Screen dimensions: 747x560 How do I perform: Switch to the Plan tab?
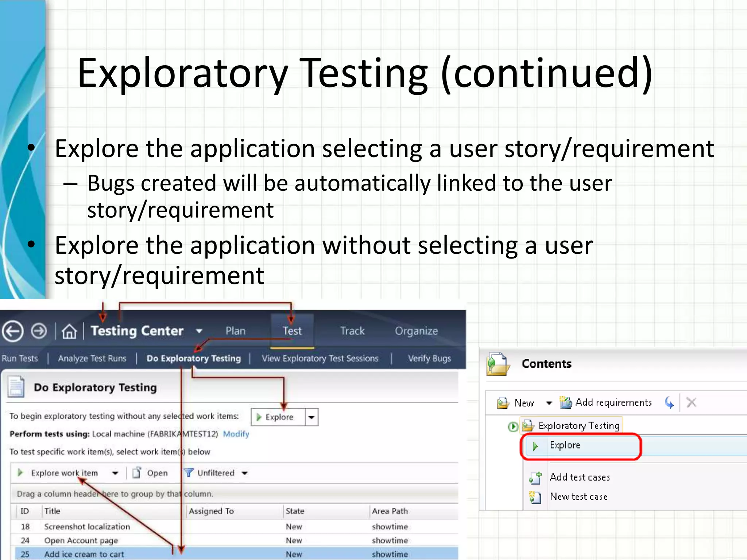(236, 331)
